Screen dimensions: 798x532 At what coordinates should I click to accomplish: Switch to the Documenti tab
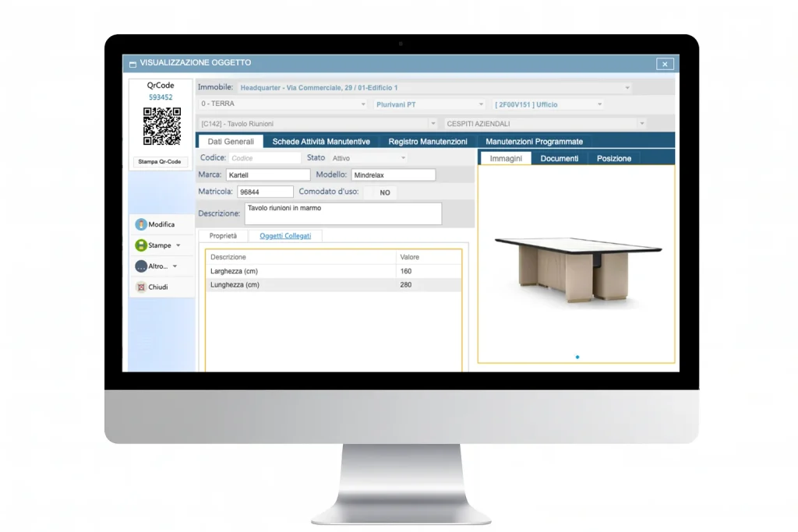tap(560, 158)
